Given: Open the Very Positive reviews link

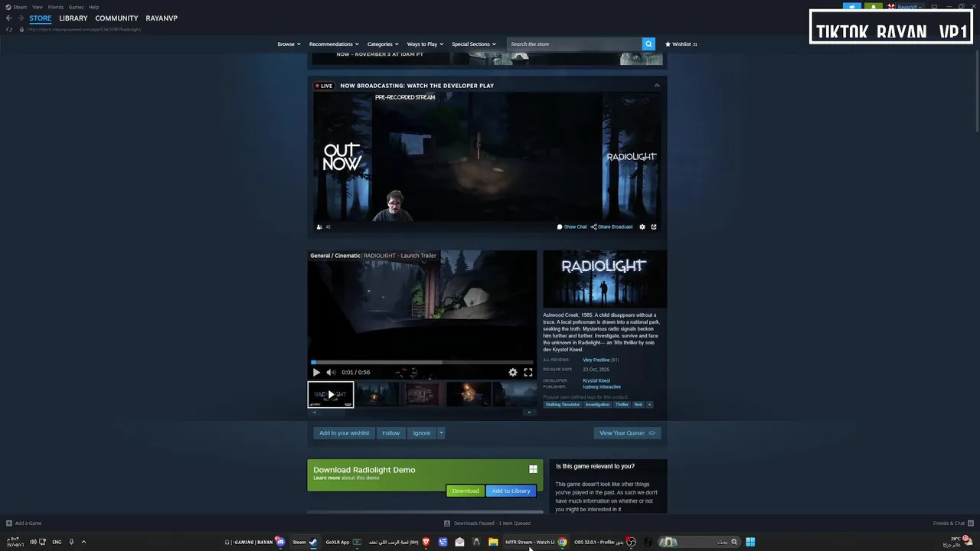Looking at the screenshot, I should click(596, 360).
